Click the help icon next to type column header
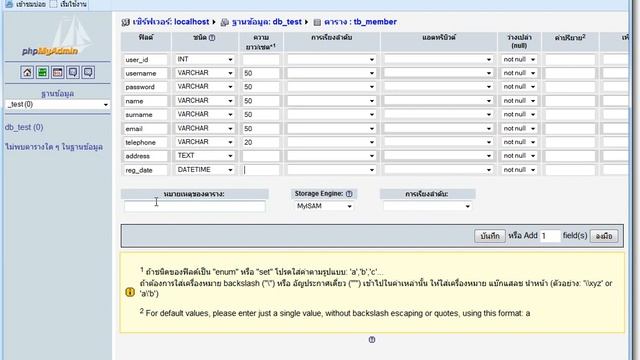Viewport: 640px width, 360px height. (212, 38)
